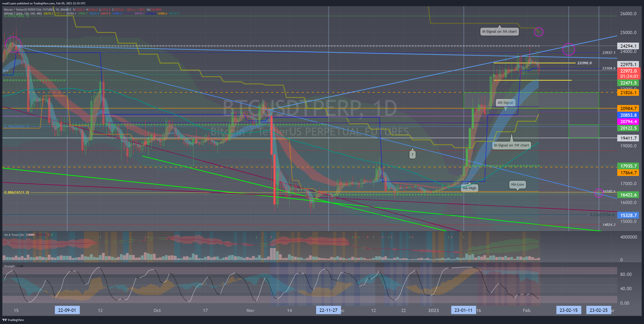The height and width of the screenshot is (324, 644).
Task: Click the green 16422.6 price label
Action: [628, 195]
